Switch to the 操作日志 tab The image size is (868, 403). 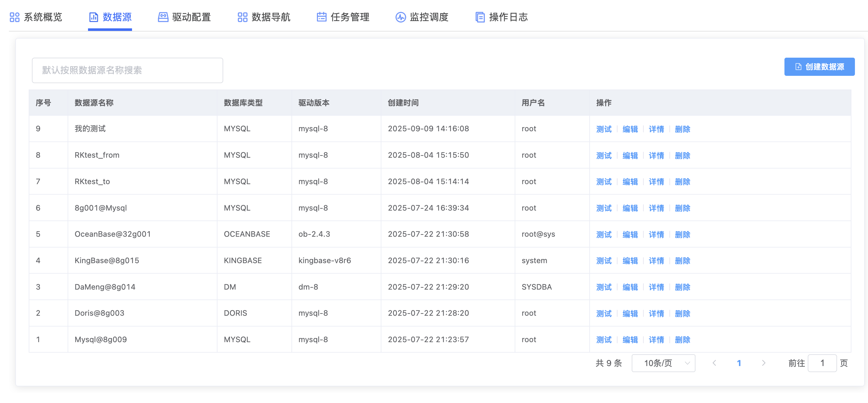(508, 17)
